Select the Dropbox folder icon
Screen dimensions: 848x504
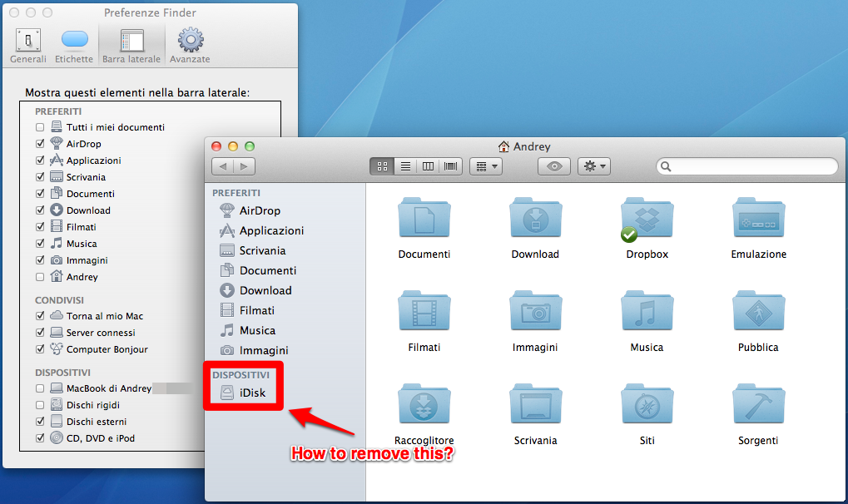pyautogui.click(x=647, y=218)
